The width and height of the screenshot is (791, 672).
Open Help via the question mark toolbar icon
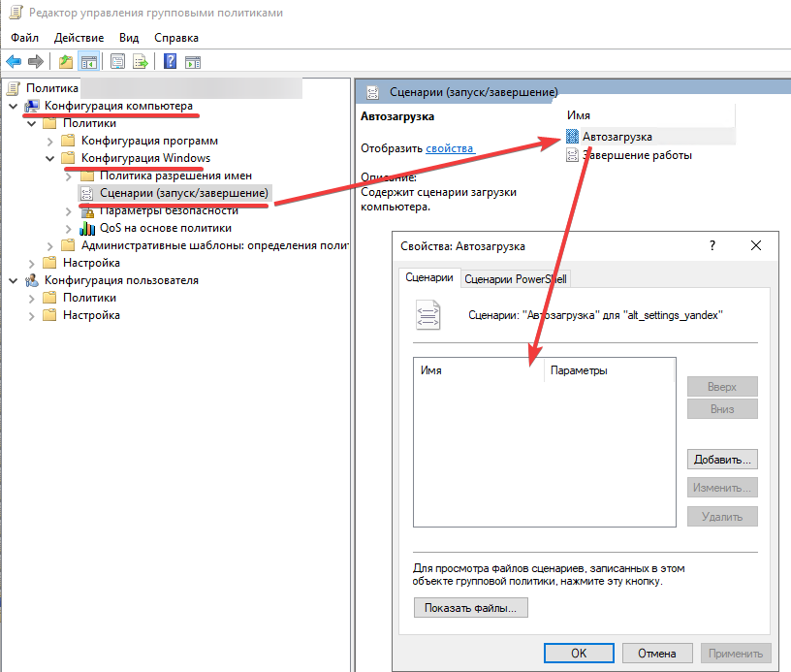tap(170, 61)
